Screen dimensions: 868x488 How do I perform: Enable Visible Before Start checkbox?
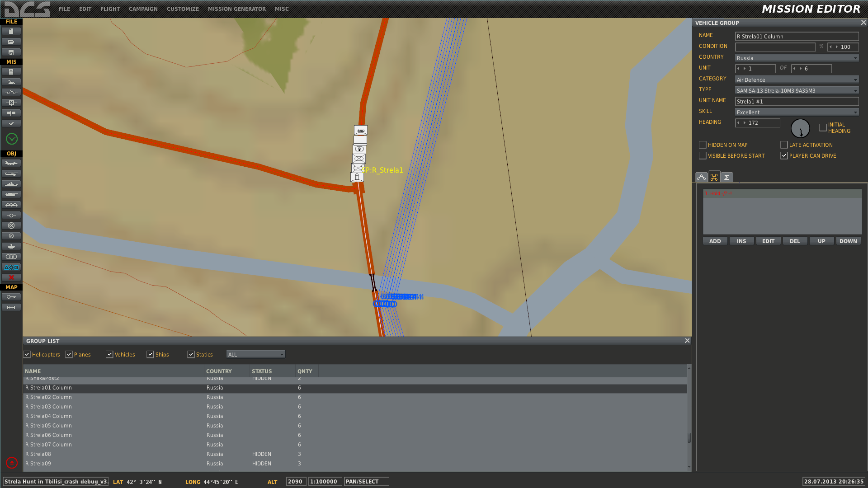703,156
